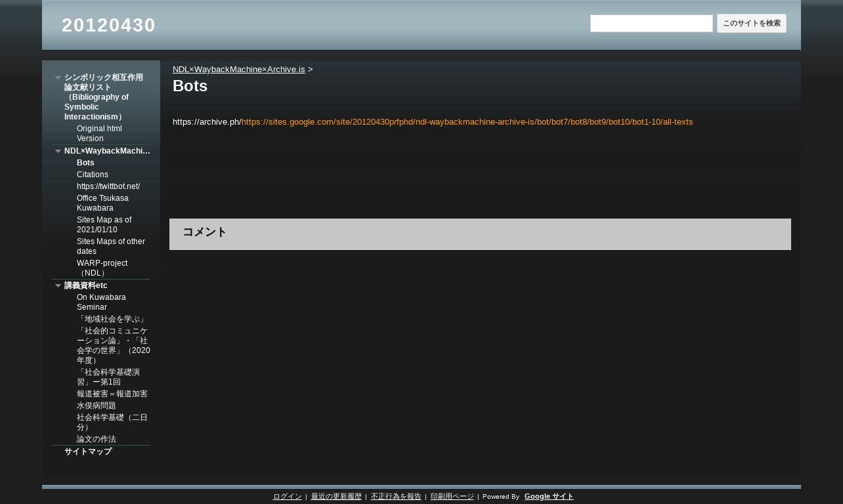Collapse the 講義資料etc section arrow
Viewport: 843px width, 504px height.
58,286
